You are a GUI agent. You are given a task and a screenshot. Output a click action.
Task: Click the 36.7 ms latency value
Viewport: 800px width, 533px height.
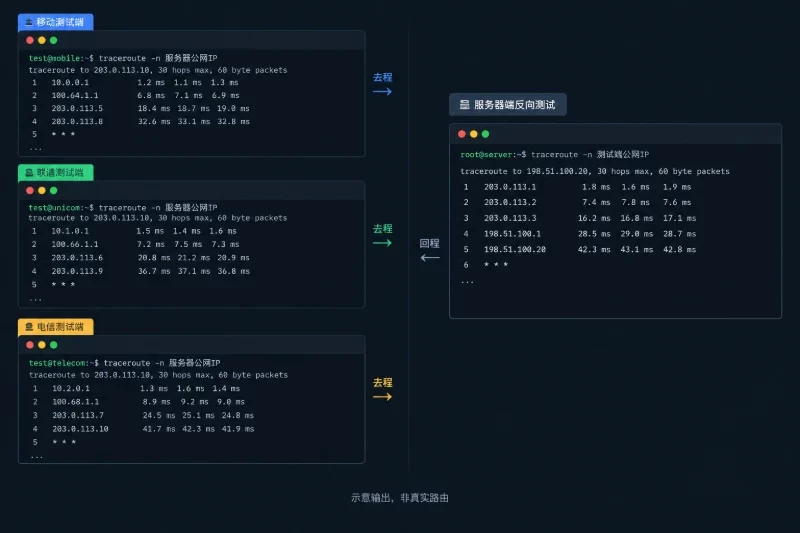click(x=154, y=271)
